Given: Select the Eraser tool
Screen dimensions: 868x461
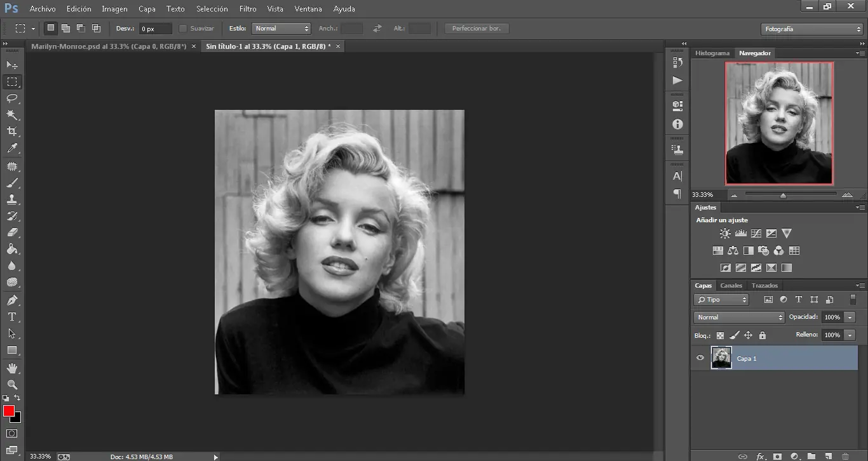Looking at the screenshot, I should point(12,232).
